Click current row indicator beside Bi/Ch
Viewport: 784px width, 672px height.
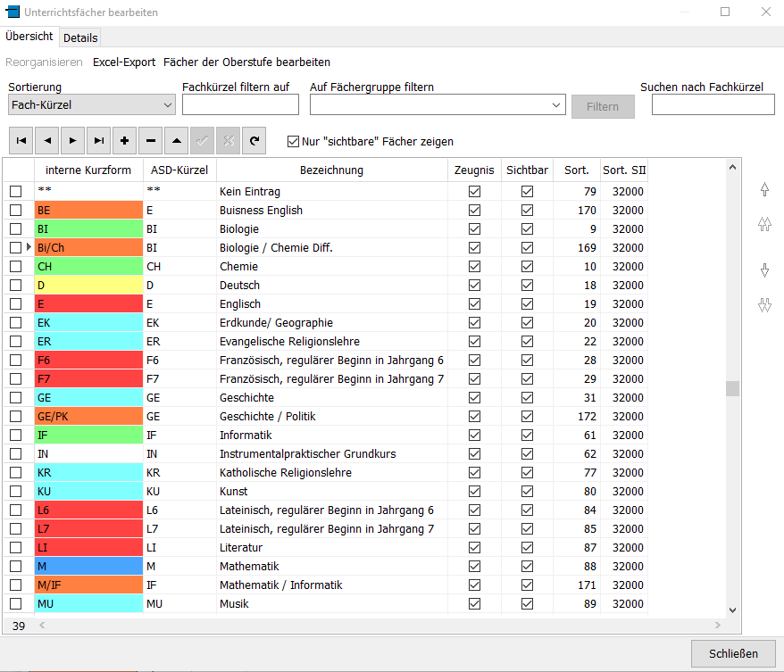pyautogui.click(x=29, y=247)
